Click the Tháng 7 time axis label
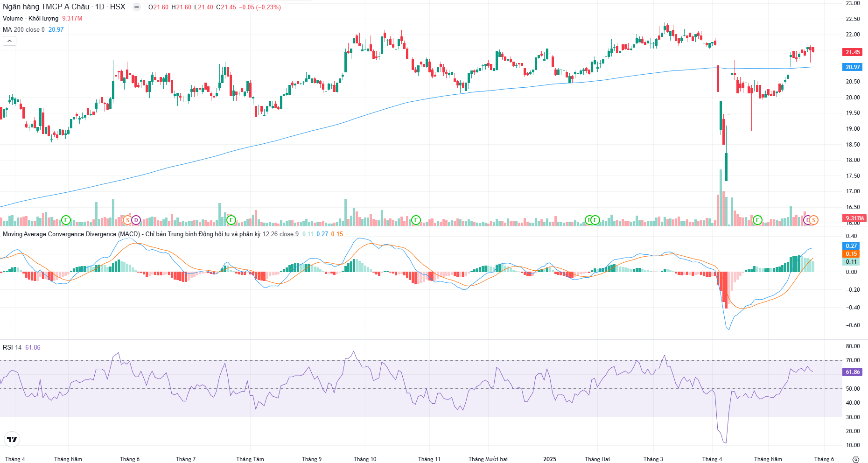The image size is (868, 463). (x=186, y=459)
